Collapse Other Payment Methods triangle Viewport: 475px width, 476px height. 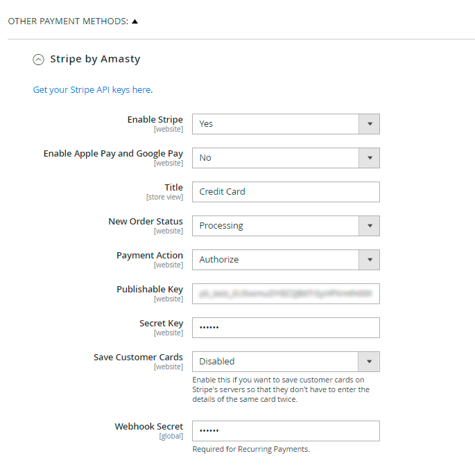(x=135, y=21)
